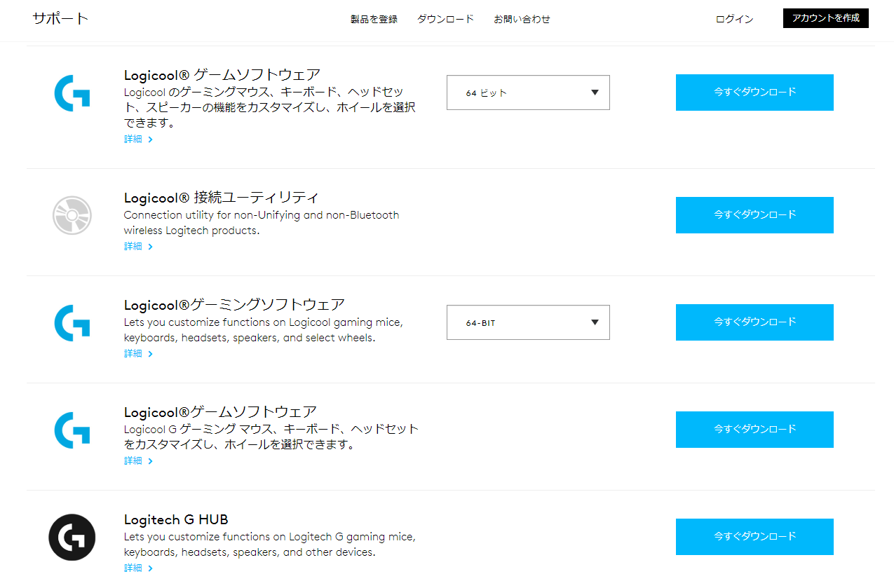Screen dimensions: 894x588
Task: Open the ダウンロード navigation item
Action: [445, 20]
